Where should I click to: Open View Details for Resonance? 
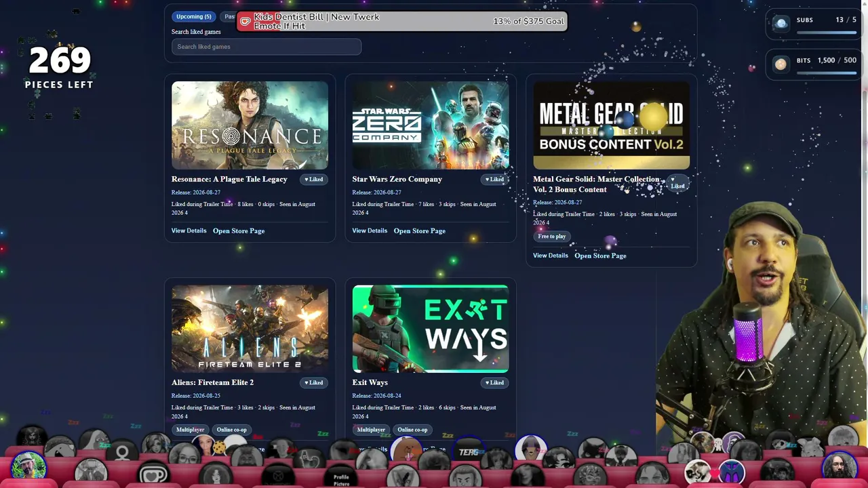point(189,230)
